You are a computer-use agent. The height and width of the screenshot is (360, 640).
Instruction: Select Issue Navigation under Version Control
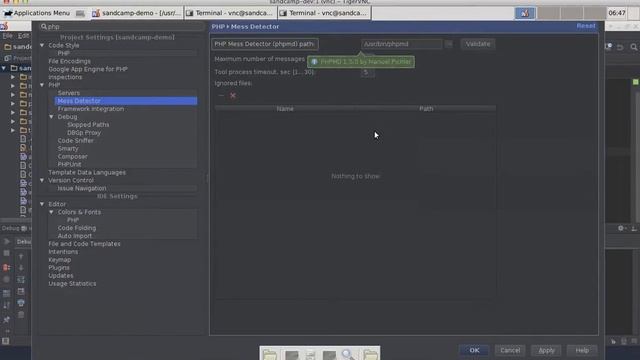pos(82,188)
